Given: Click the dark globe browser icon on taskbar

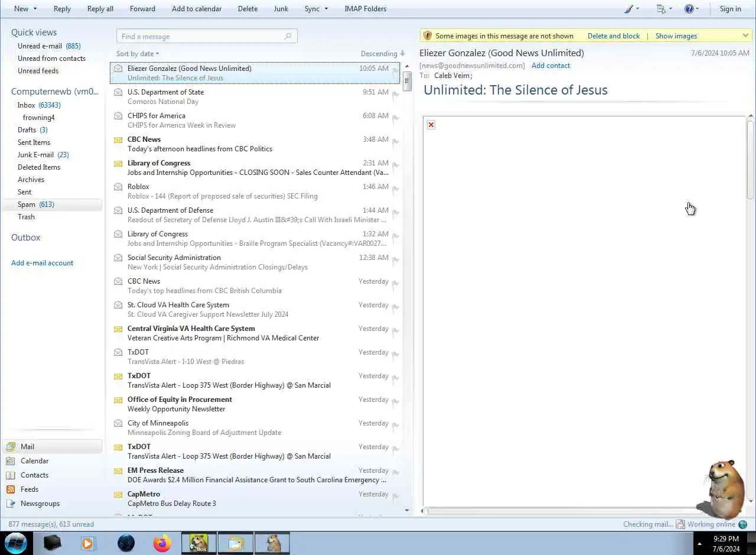Looking at the screenshot, I should (x=126, y=543).
